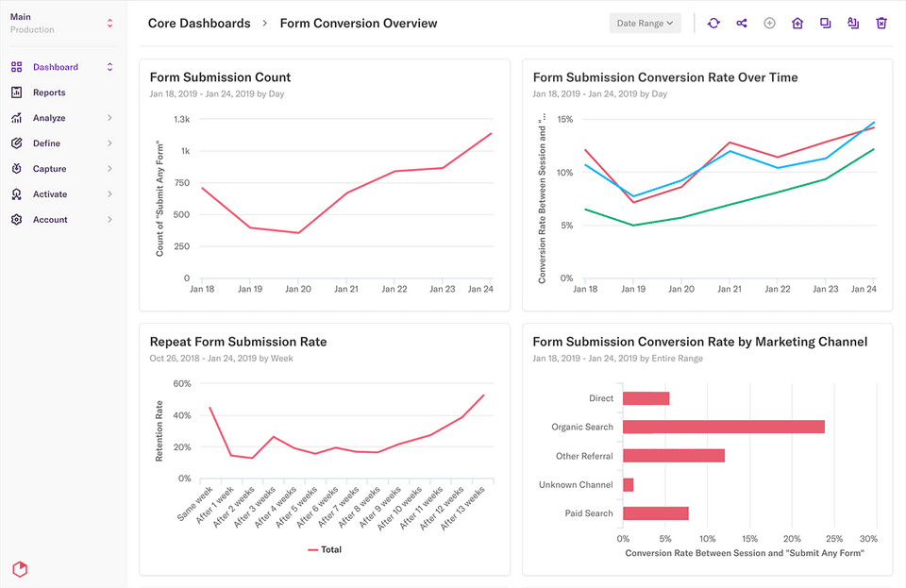The height and width of the screenshot is (588, 906).
Task: Click the add chart plus icon
Action: tap(769, 23)
